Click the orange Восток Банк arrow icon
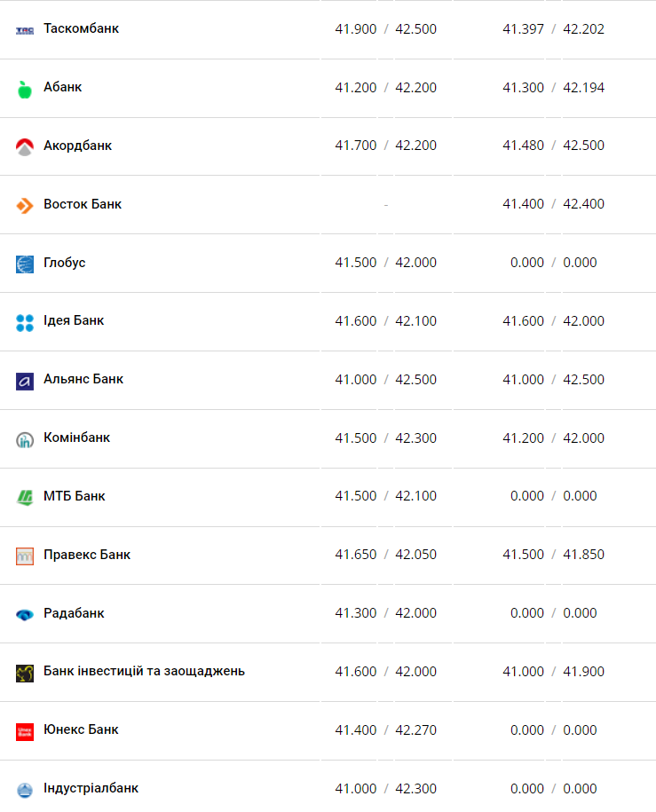This screenshot has width=656, height=812. 25,206
